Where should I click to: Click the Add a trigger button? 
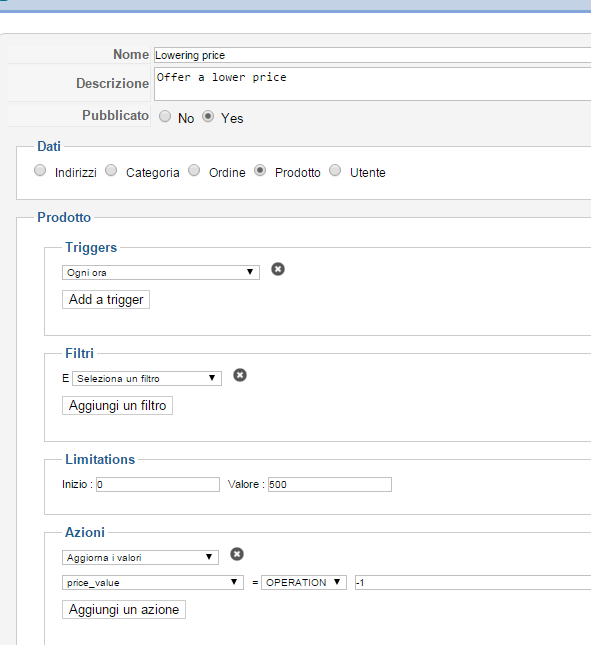click(x=106, y=299)
